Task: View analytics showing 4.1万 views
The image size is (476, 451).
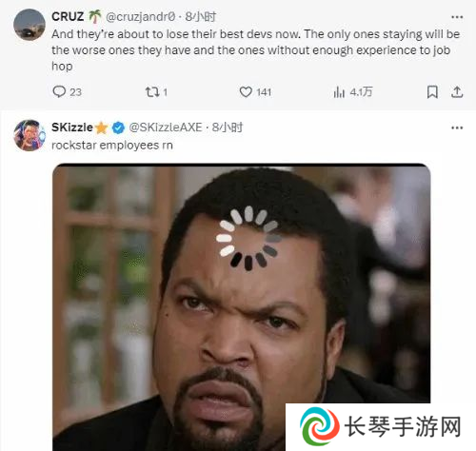Action: tap(352, 92)
